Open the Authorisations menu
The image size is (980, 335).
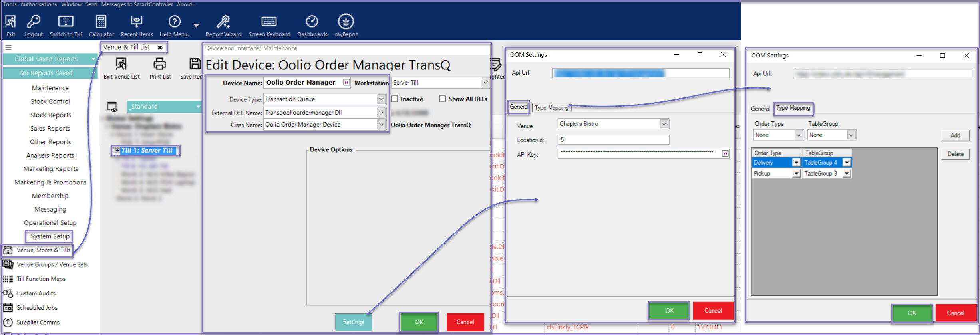click(x=38, y=4)
